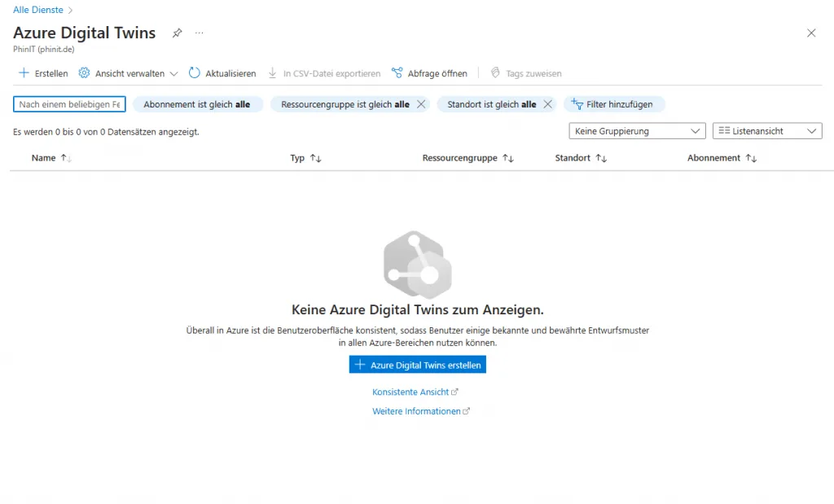834x504 pixels.
Task: Expand the Ansicht verwalten menu
Action: pos(129,73)
